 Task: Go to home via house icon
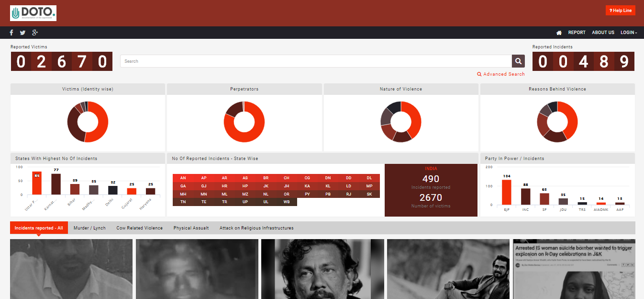click(559, 33)
